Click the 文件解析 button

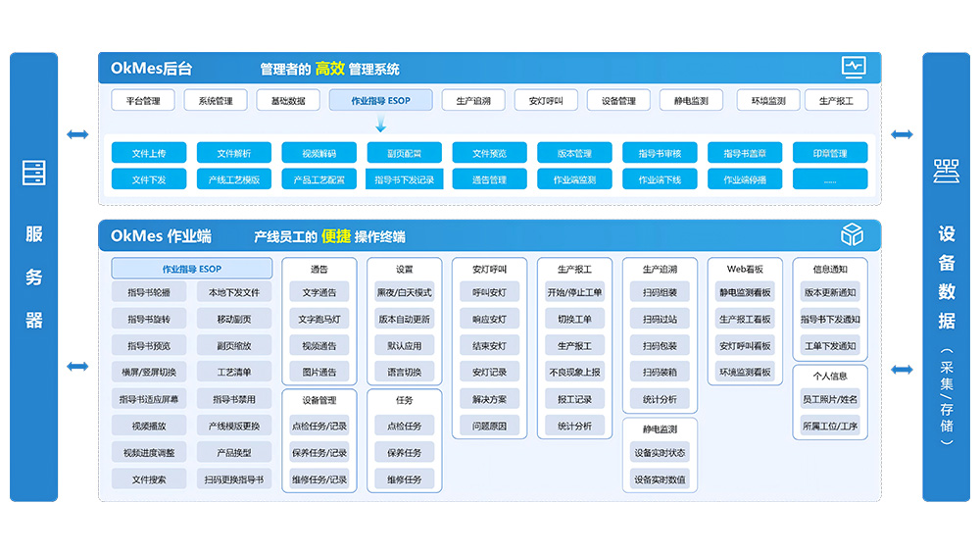click(x=234, y=153)
